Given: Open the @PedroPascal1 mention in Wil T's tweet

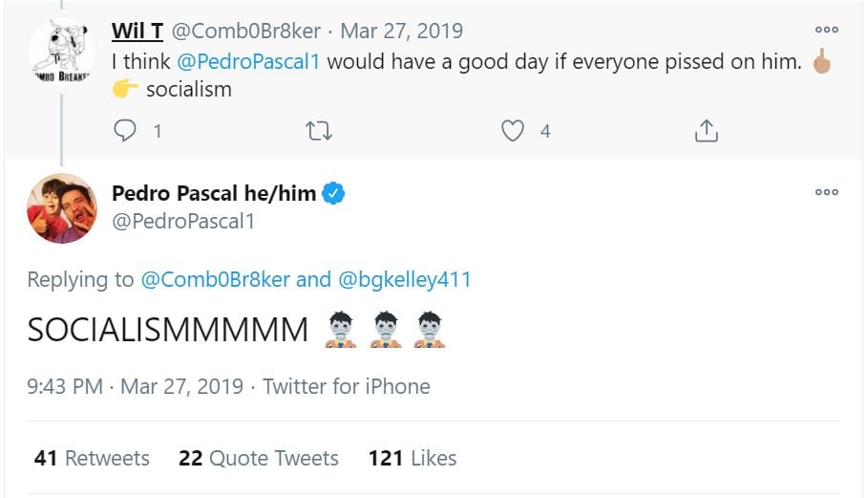Looking at the screenshot, I should (x=248, y=63).
